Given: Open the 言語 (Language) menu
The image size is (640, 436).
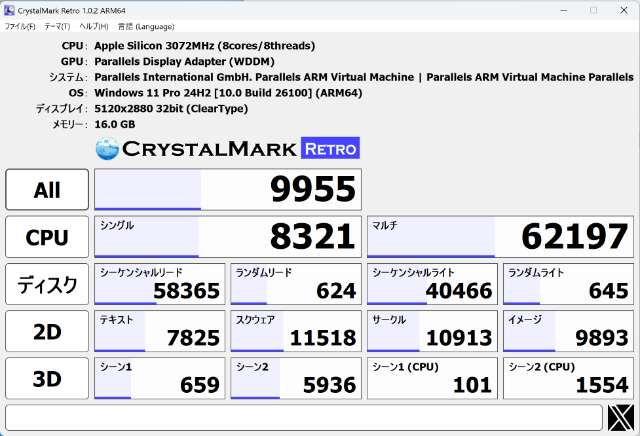Looking at the screenshot, I should tap(146, 26).
